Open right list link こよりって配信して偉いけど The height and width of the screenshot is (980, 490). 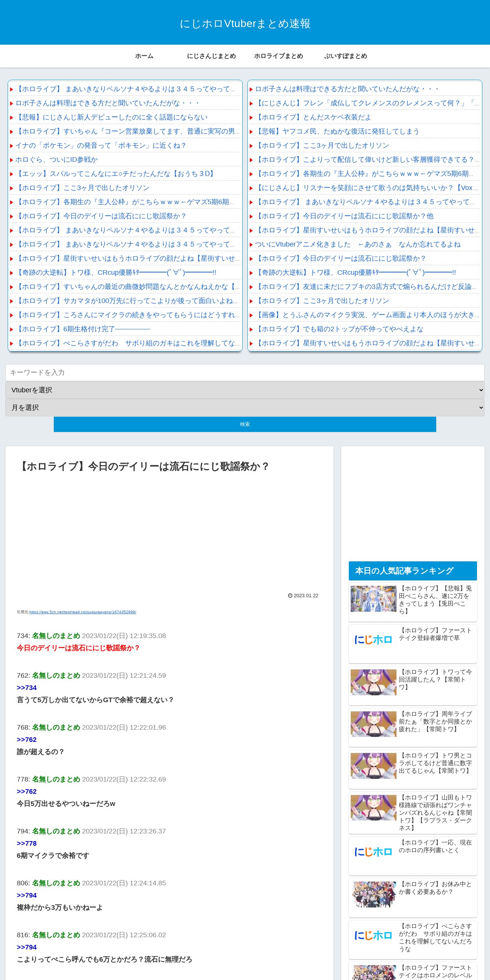367,160
